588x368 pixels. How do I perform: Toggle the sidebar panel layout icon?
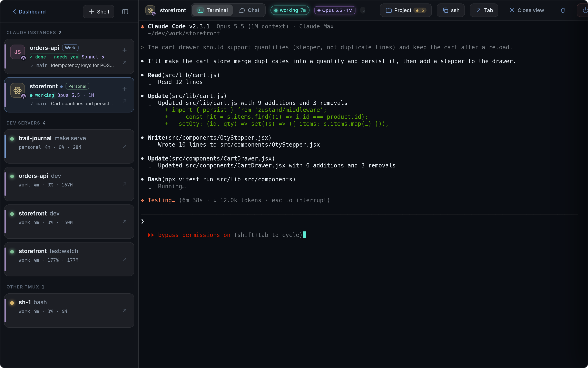coord(125,12)
